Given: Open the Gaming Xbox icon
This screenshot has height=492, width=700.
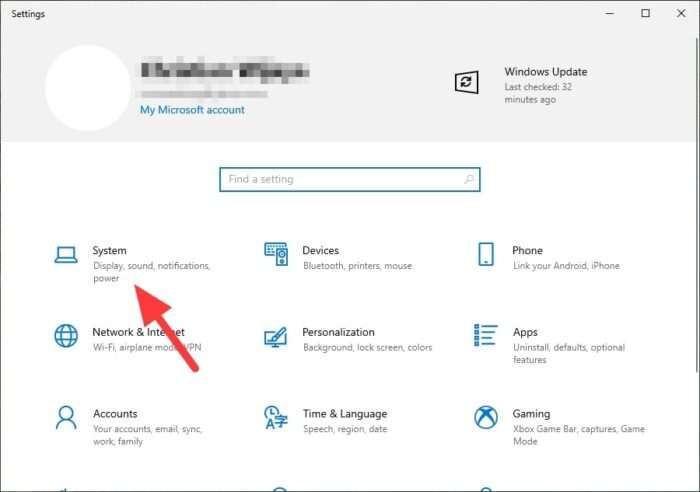Looking at the screenshot, I should coord(486,417).
